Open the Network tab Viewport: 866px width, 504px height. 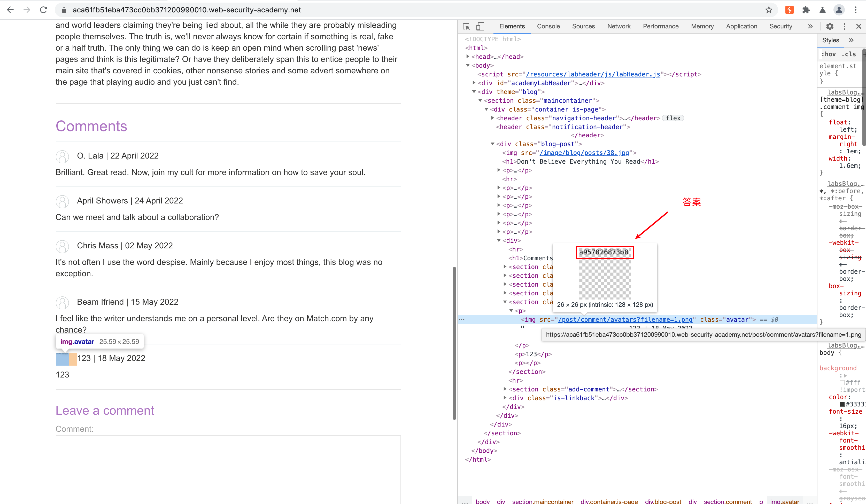tap(618, 26)
